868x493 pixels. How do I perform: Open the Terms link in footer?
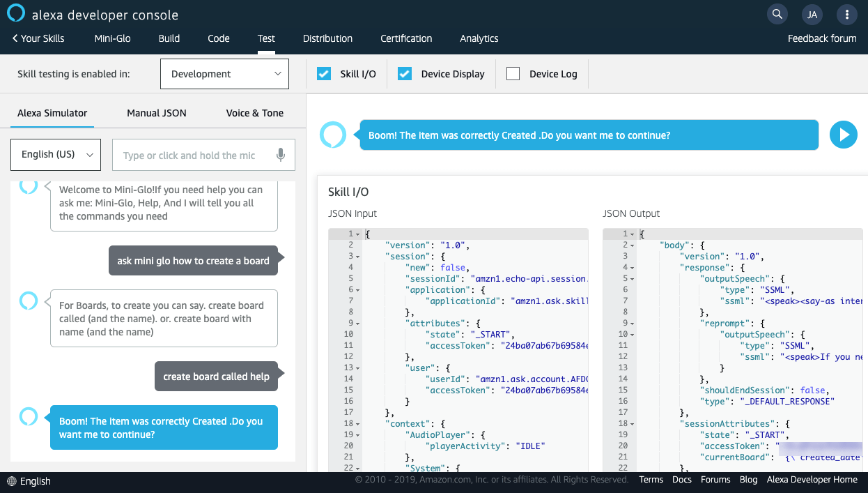(x=651, y=480)
